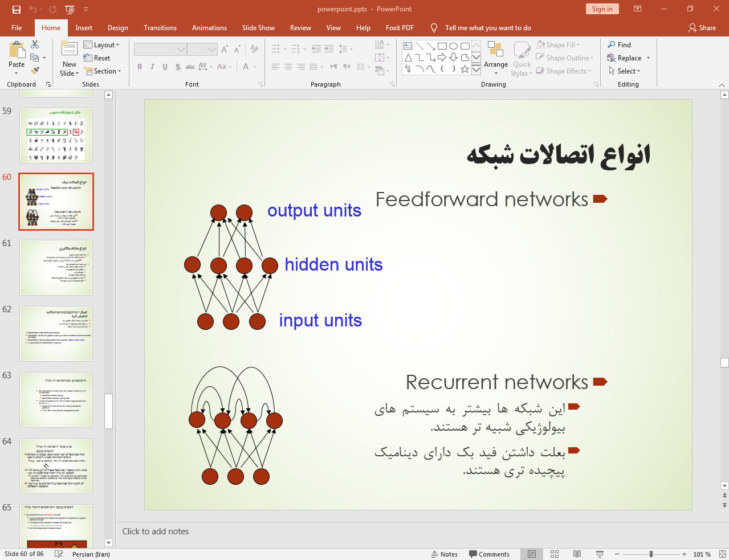
Task: Open the Slide Show tab
Action: tap(258, 27)
